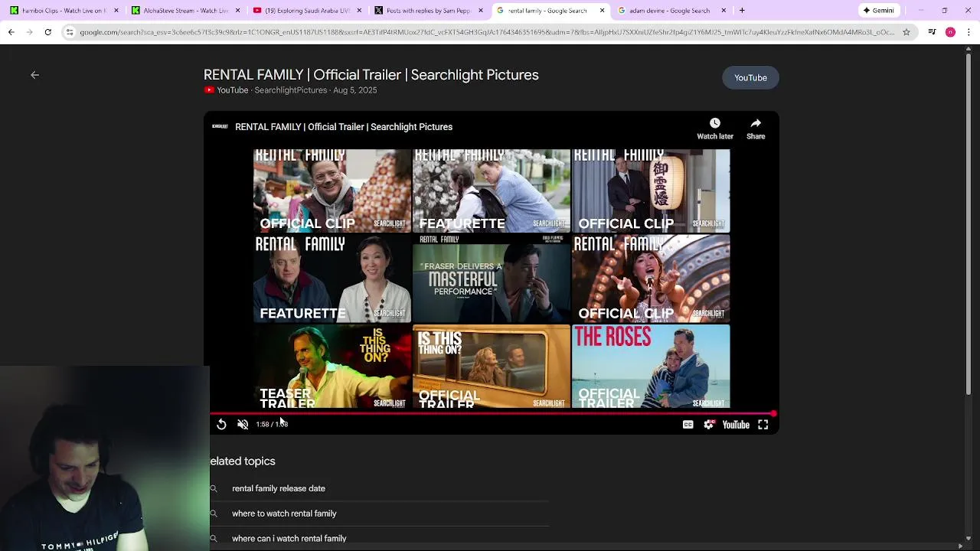
Task: Enter fullscreen with the fullscreen icon
Action: (x=763, y=425)
